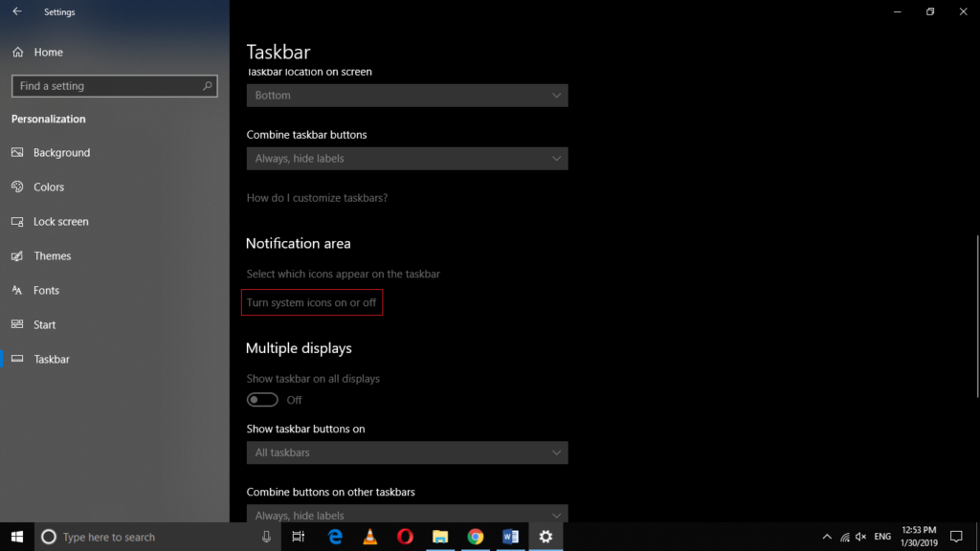This screenshot has height=551, width=980.
Task: Click the Find a setting search box
Action: pyautogui.click(x=115, y=86)
